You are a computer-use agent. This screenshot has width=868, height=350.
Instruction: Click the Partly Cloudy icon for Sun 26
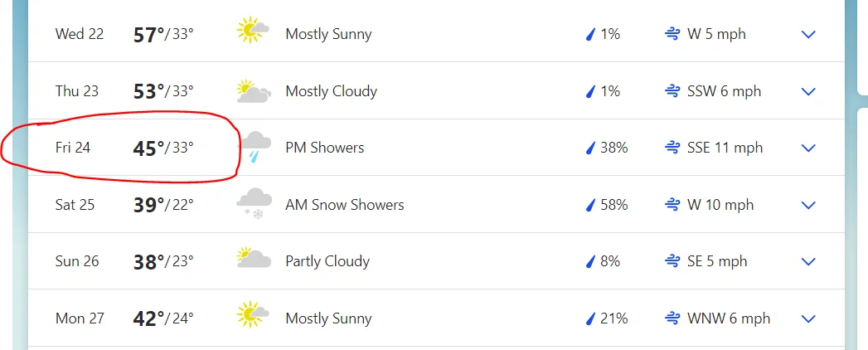254,258
